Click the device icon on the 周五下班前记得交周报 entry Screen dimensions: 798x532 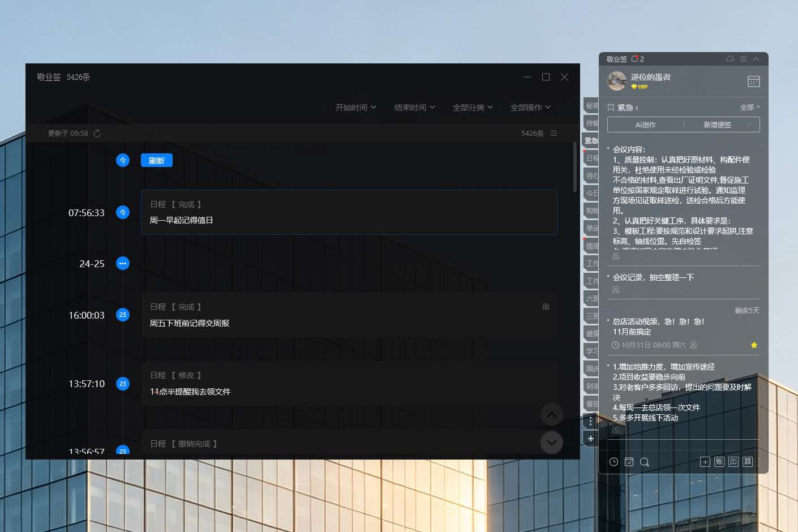click(546, 307)
